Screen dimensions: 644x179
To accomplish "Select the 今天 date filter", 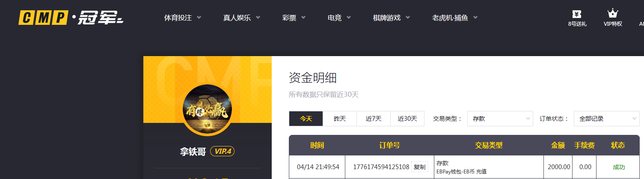I will 306,119.
